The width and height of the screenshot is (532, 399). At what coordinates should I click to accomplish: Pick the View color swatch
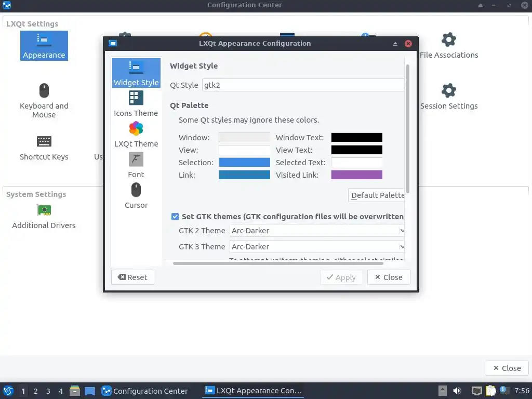[x=244, y=150]
